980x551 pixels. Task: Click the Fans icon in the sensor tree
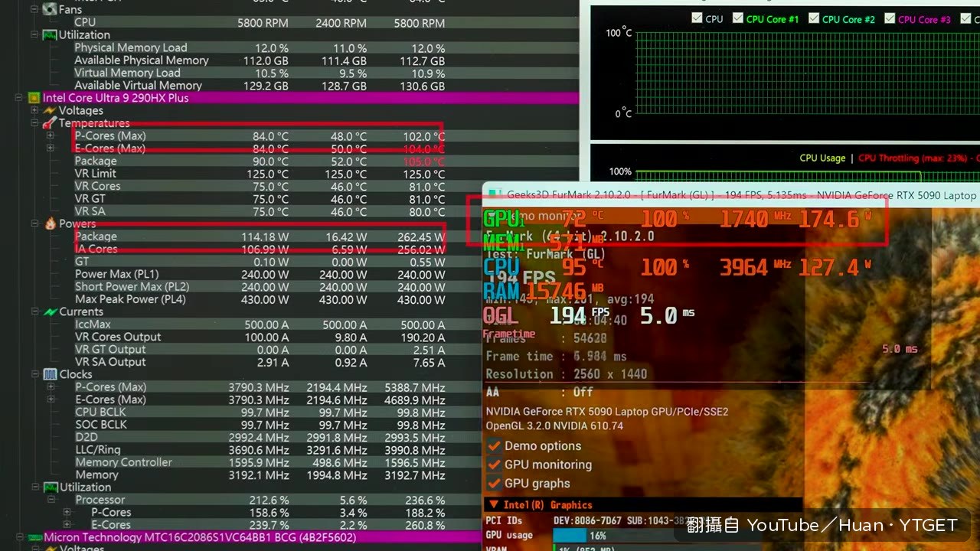(x=49, y=9)
